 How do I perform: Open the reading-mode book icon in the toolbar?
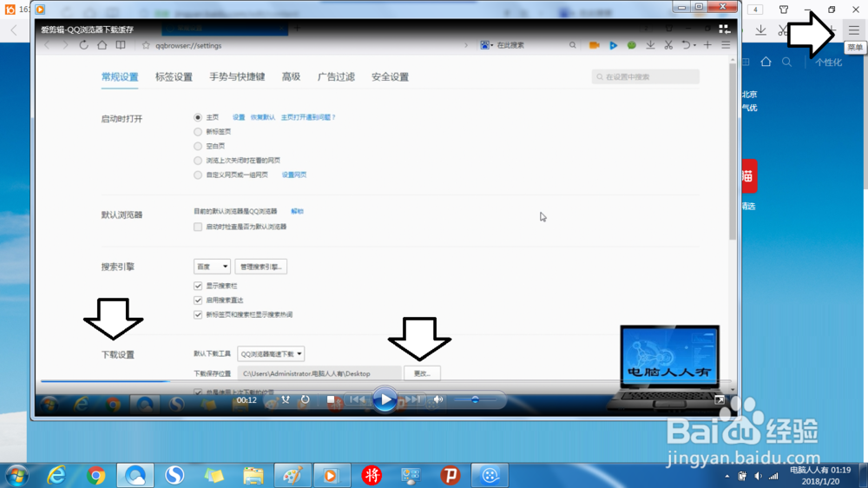[x=120, y=45]
